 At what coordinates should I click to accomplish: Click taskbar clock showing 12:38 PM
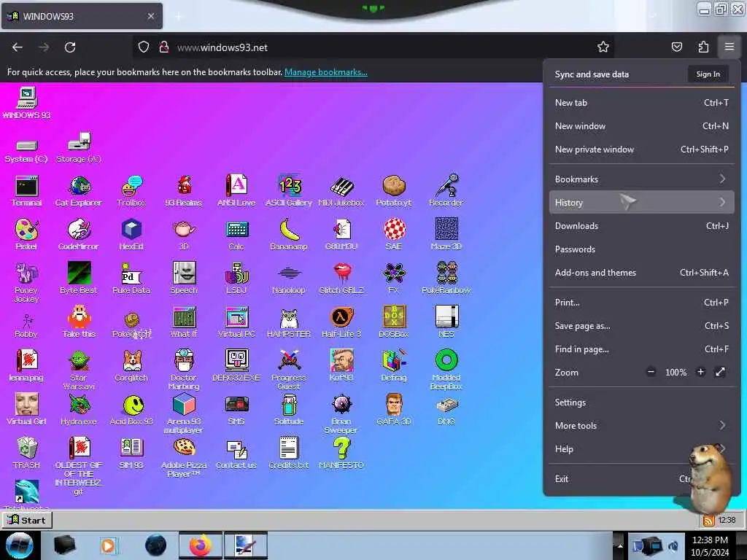click(x=710, y=545)
